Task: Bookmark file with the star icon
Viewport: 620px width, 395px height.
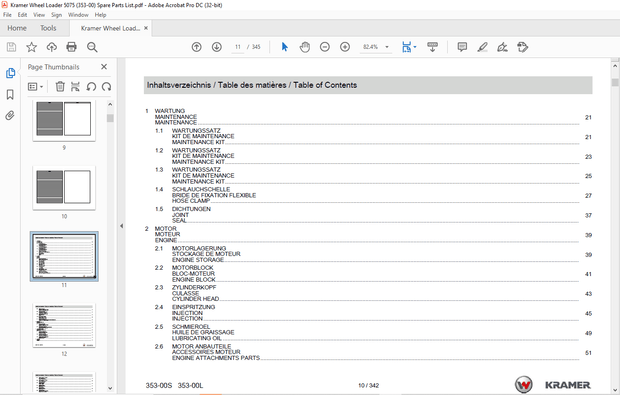Action: coord(31,47)
